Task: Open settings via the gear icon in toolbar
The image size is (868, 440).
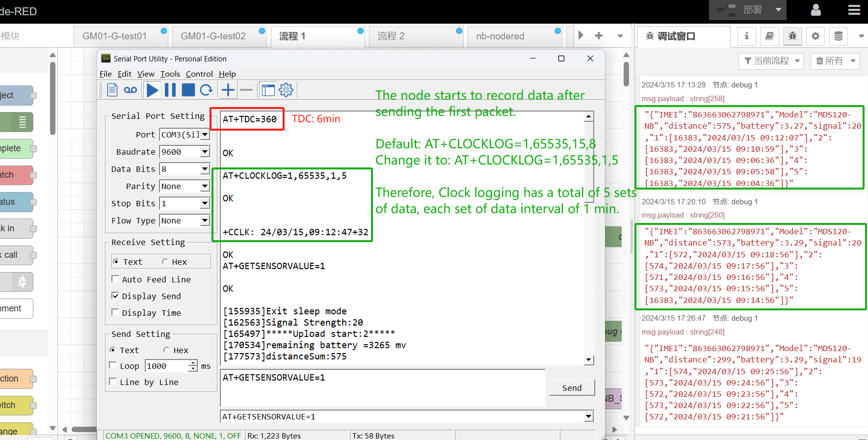Action: [286, 90]
